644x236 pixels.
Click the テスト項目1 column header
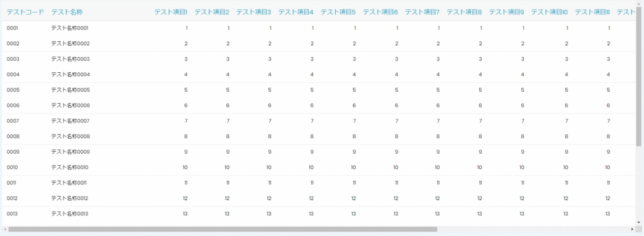click(x=171, y=13)
